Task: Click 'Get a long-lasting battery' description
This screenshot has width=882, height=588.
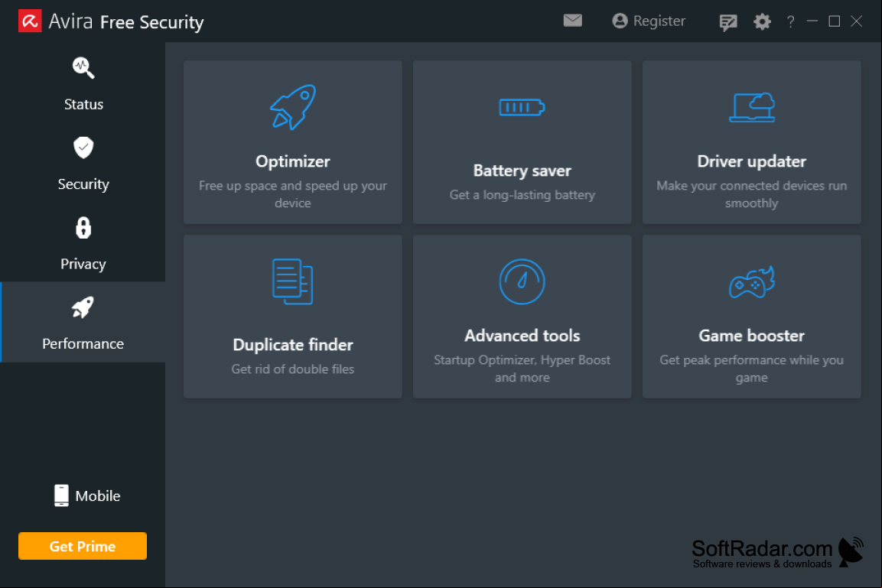Action: click(522, 194)
